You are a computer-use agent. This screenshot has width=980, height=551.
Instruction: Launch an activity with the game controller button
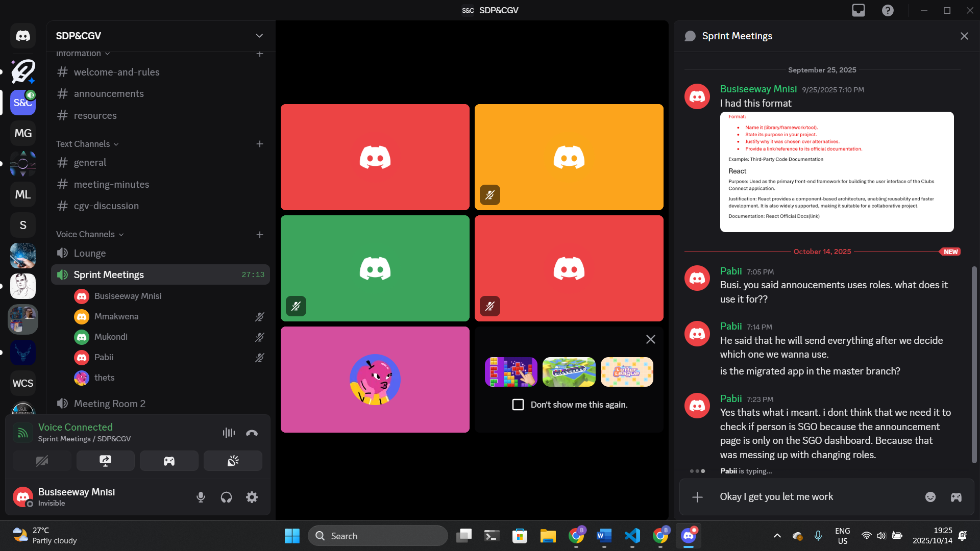pyautogui.click(x=169, y=461)
